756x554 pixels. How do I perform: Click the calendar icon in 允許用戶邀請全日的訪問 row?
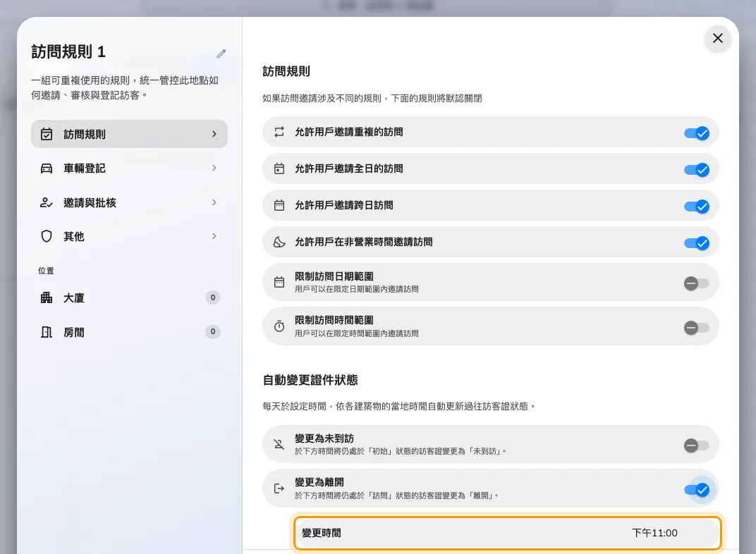tap(279, 168)
